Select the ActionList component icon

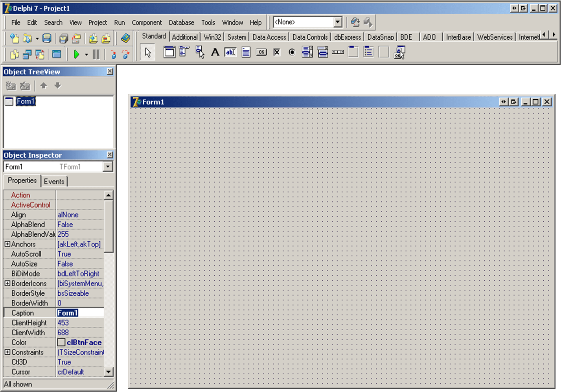coord(399,52)
